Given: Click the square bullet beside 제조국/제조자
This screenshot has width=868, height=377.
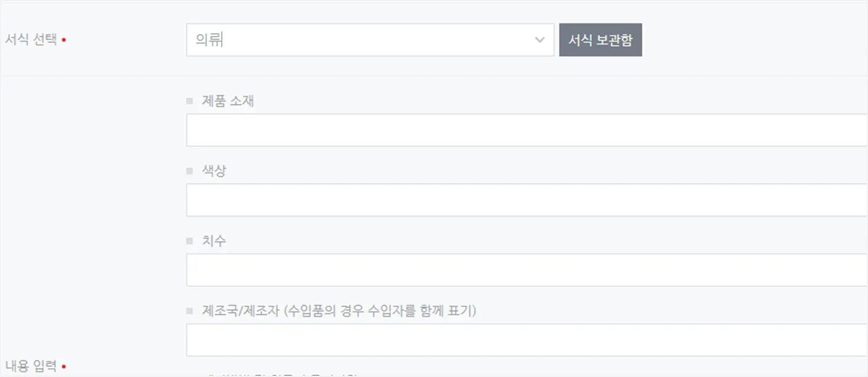Looking at the screenshot, I should point(189,311).
